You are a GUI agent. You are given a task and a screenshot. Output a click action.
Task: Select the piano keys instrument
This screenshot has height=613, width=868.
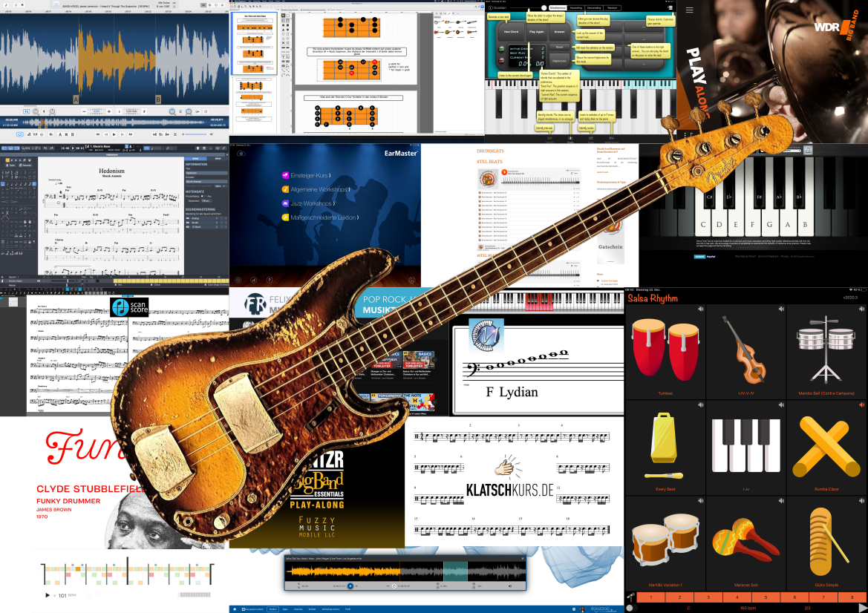pyautogui.click(x=745, y=445)
